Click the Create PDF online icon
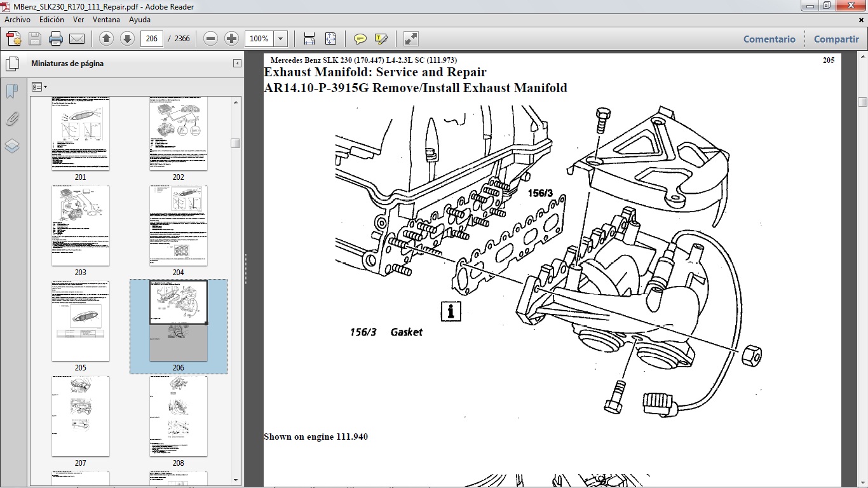 [x=13, y=39]
